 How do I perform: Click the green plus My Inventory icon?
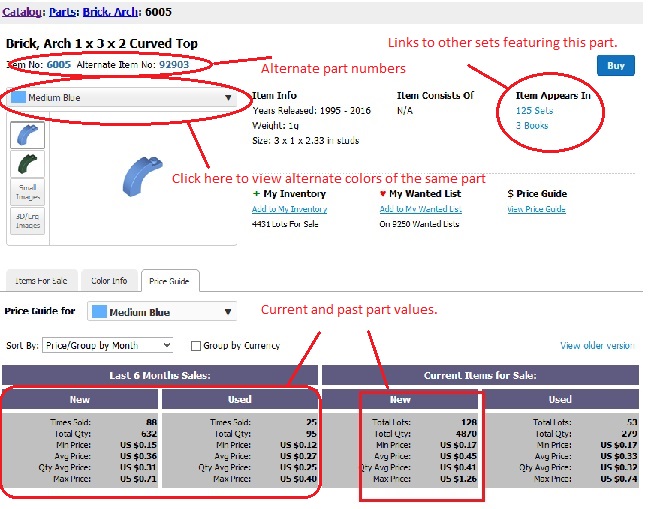click(256, 194)
